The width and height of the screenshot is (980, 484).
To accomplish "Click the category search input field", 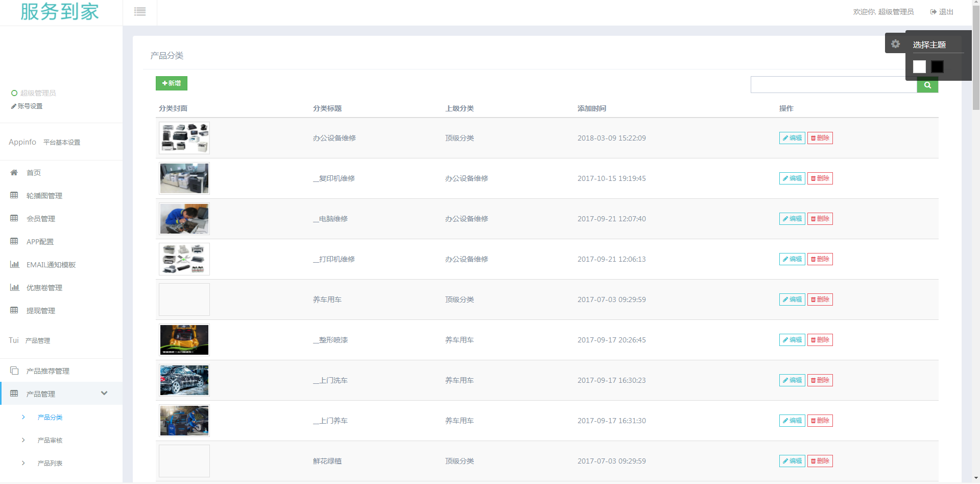I will 834,85.
